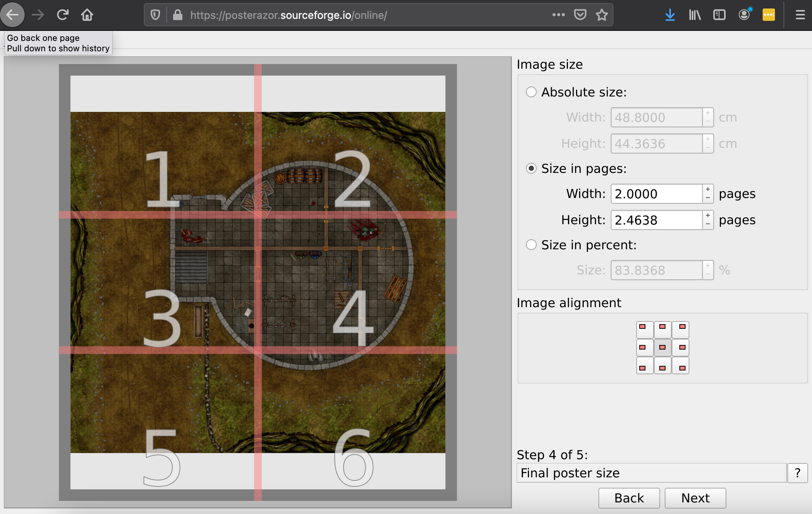The height and width of the screenshot is (514, 812).
Task: Select the Absolute size radio button
Action: coord(531,92)
